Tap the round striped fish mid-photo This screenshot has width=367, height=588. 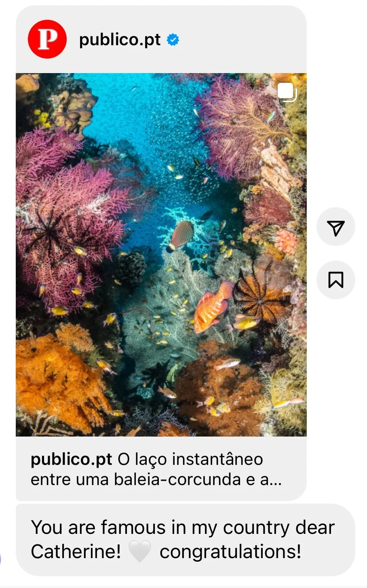181,235
